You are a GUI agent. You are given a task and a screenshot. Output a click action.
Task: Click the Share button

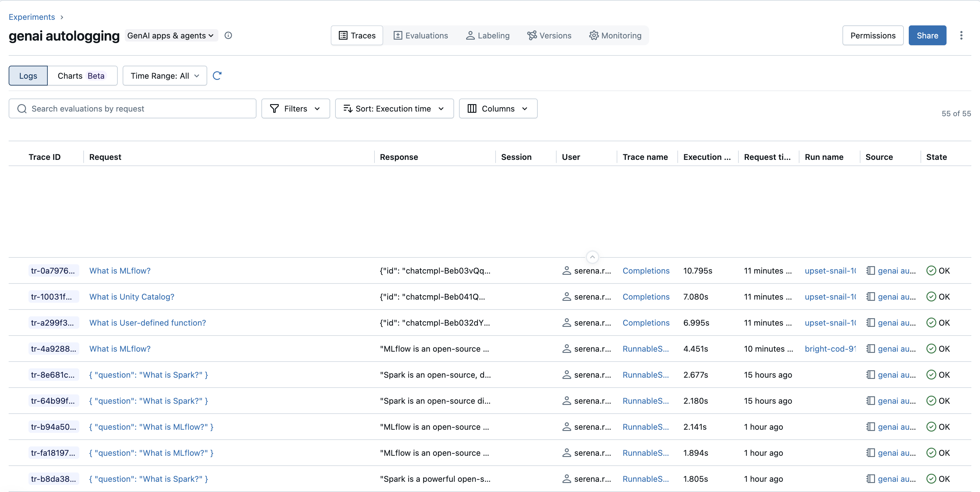tap(927, 35)
